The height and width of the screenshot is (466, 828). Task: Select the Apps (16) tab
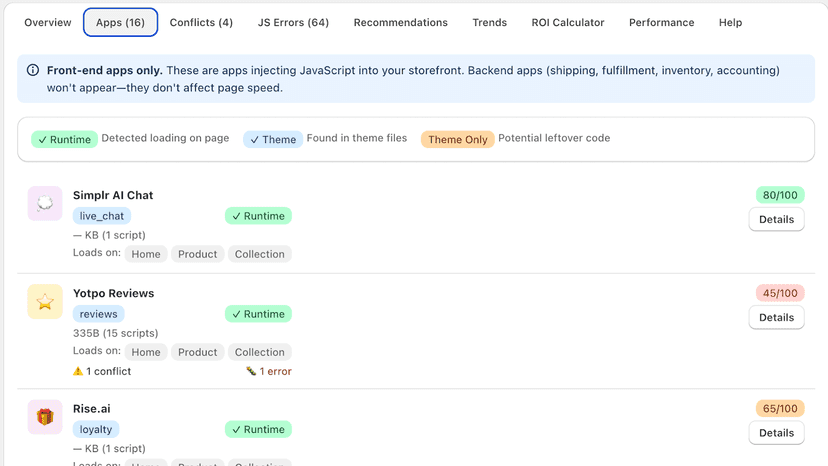tap(120, 23)
